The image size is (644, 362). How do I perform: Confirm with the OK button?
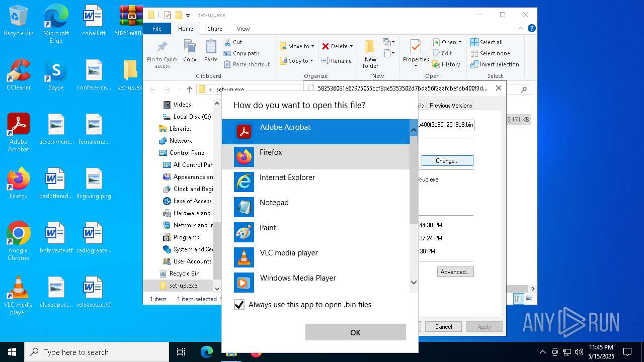click(x=355, y=332)
